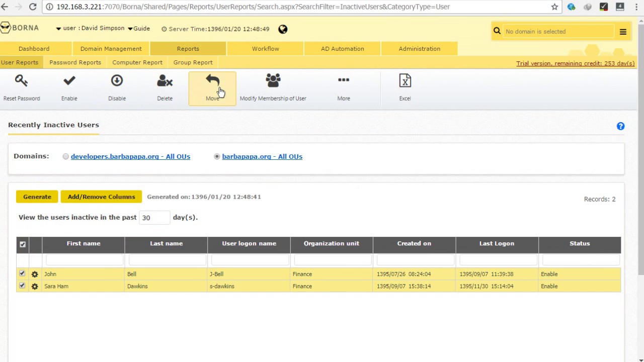
Task: Click the Generate button
Action: click(37, 197)
